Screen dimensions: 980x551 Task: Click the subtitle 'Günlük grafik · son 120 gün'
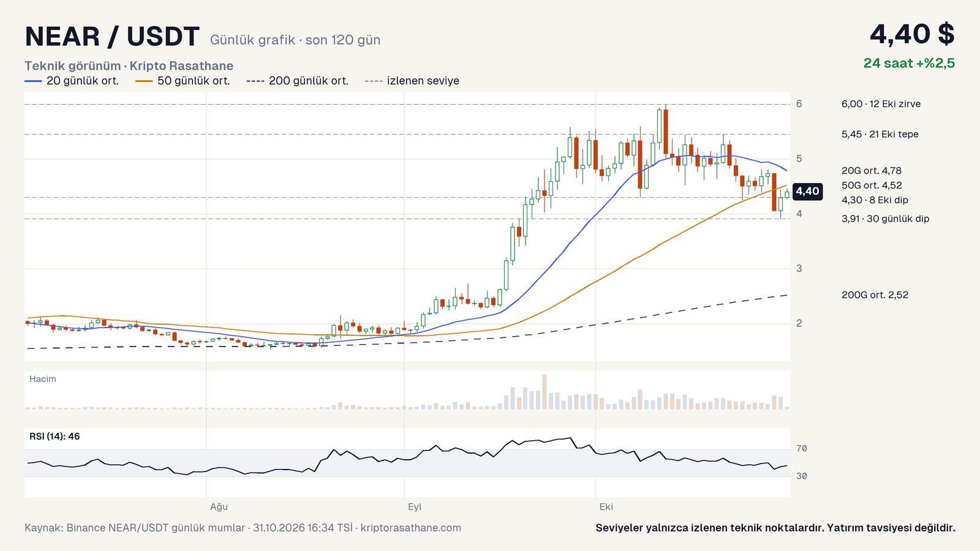click(295, 40)
